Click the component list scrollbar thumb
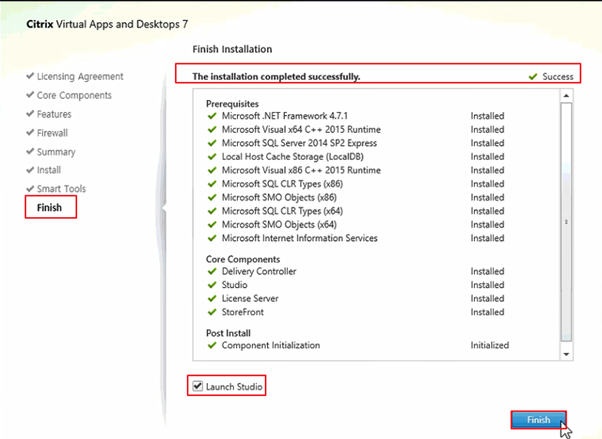The image size is (602, 439). (x=566, y=222)
